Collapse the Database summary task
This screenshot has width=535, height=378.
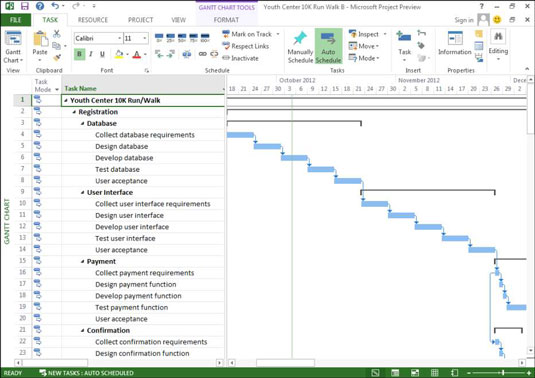click(83, 123)
